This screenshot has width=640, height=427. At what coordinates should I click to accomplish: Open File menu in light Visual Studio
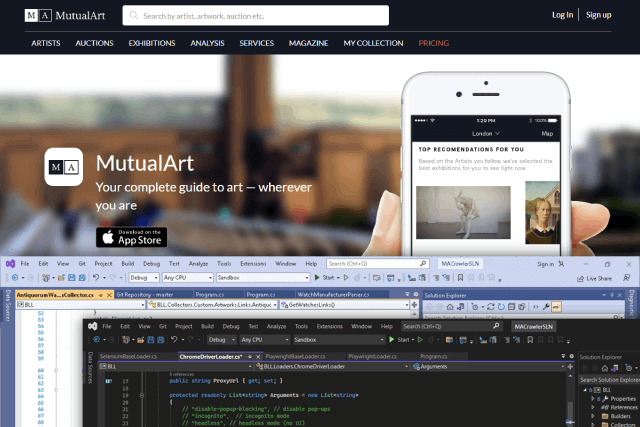click(x=25, y=264)
